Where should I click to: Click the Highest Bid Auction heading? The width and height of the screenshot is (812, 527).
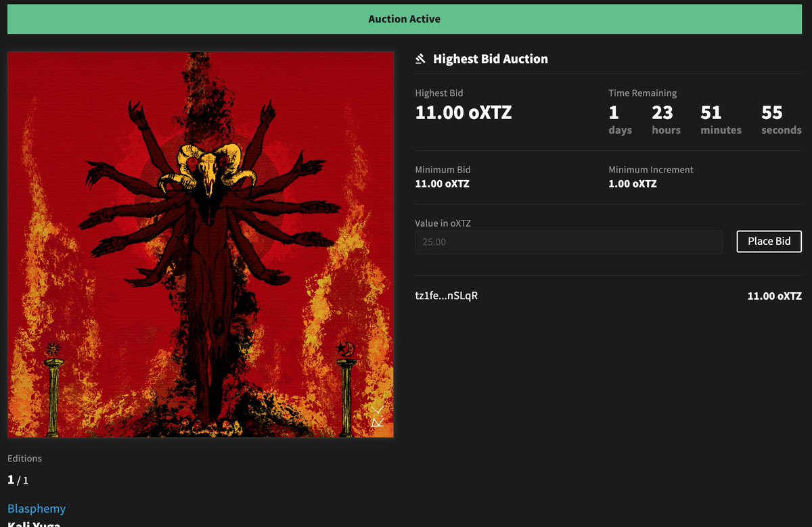tap(490, 58)
